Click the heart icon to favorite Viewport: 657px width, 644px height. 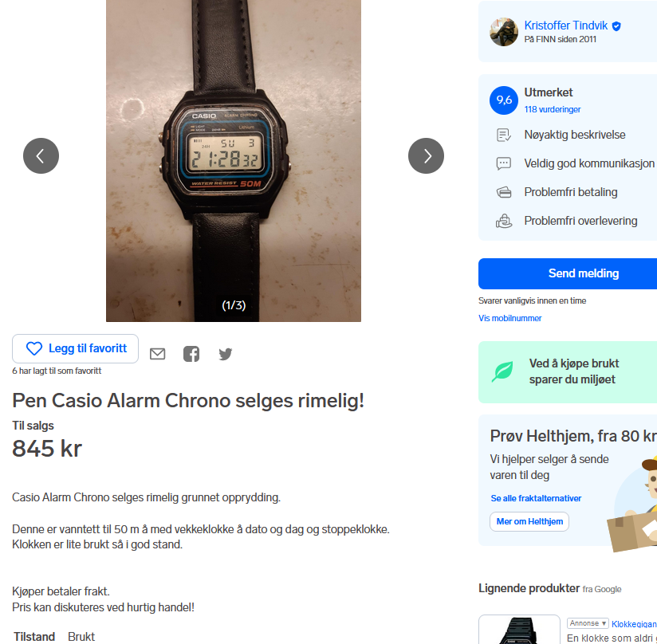point(34,348)
